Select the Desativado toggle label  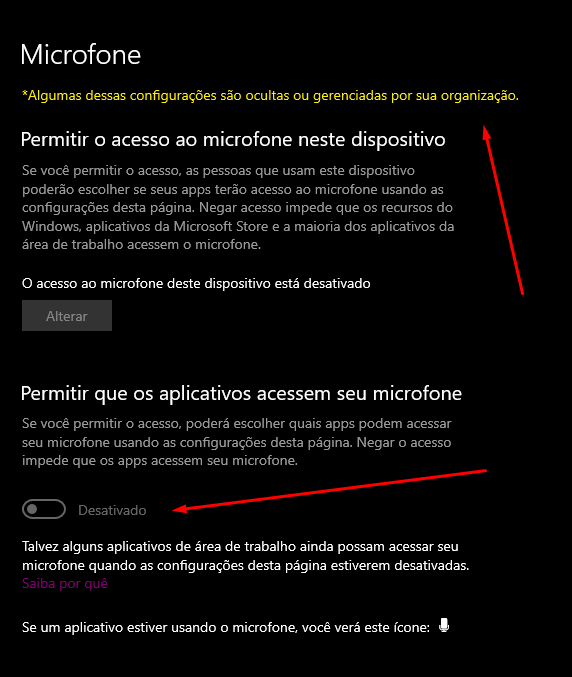112,510
